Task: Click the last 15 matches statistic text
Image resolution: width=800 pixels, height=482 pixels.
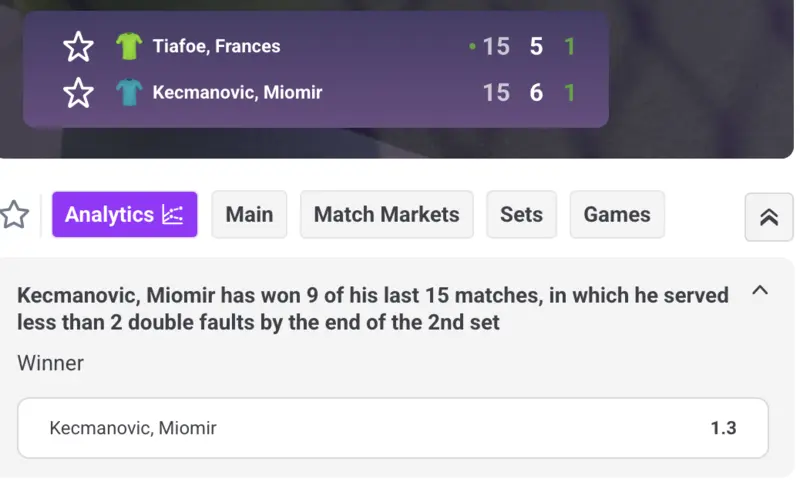Action: pos(372,308)
